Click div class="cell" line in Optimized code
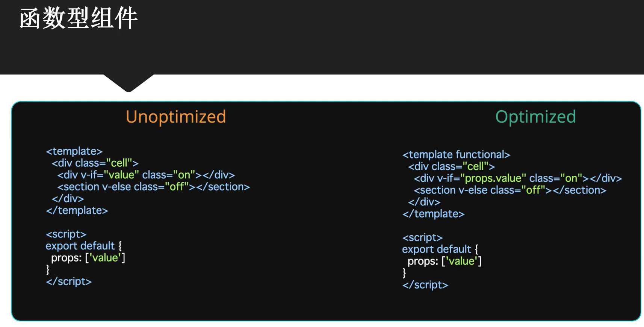 tap(451, 166)
